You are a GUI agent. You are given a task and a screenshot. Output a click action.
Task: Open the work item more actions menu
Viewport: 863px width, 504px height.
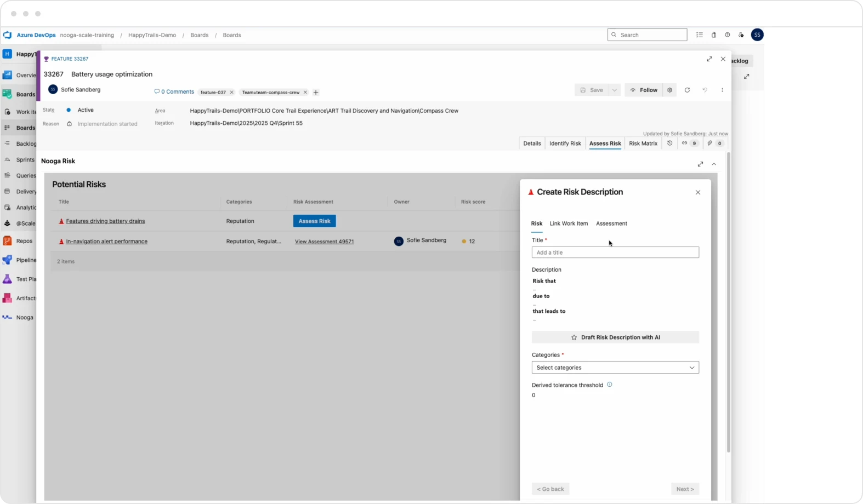click(722, 90)
